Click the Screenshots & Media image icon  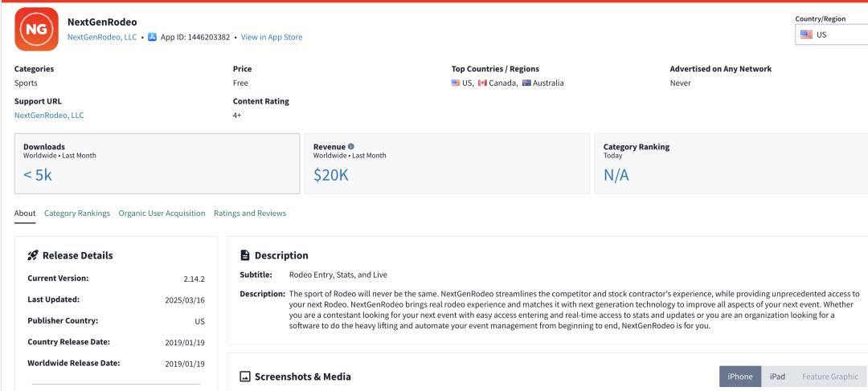244,377
